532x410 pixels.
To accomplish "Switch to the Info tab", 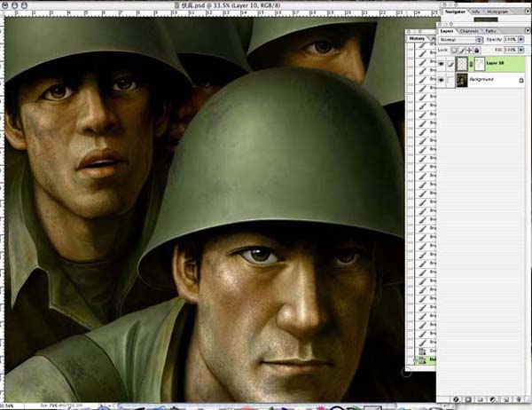I will click(x=476, y=12).
